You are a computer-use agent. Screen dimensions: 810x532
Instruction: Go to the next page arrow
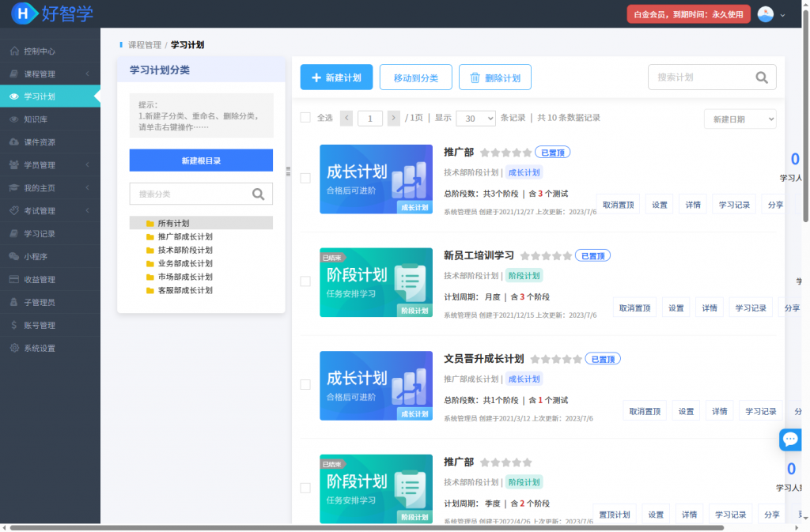tap(394, 118)
